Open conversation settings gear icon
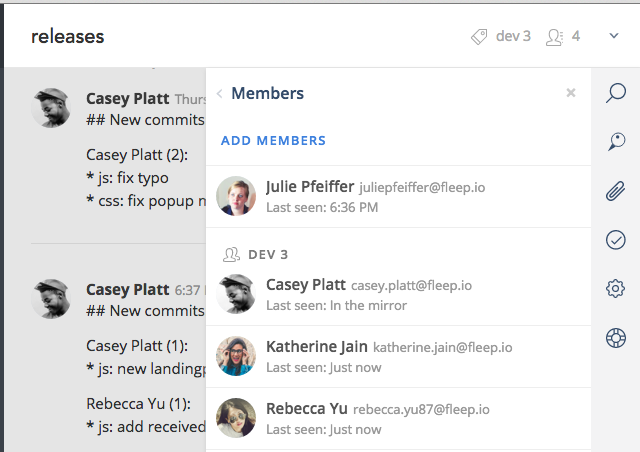The image size is (640, 452). tap(616, 289)
